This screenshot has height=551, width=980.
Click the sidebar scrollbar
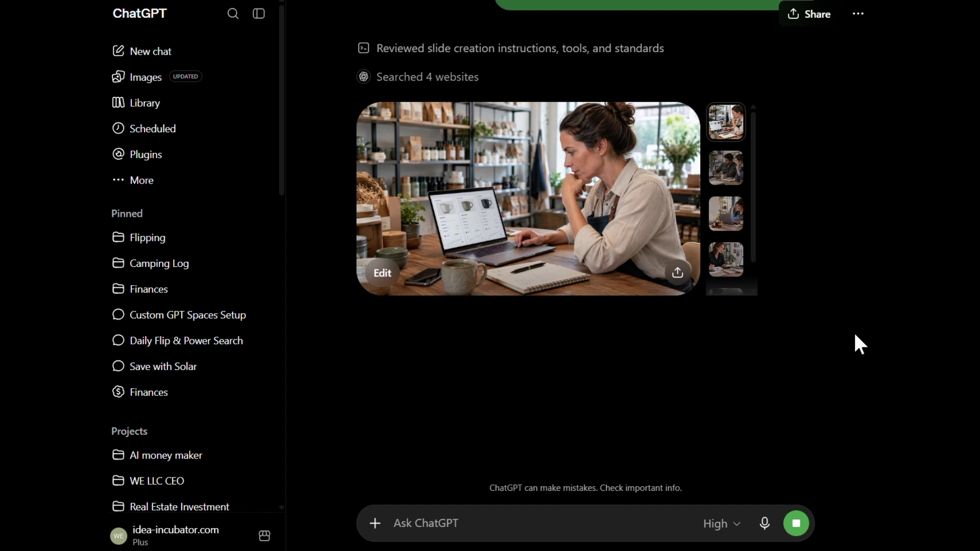coord(281,99)
